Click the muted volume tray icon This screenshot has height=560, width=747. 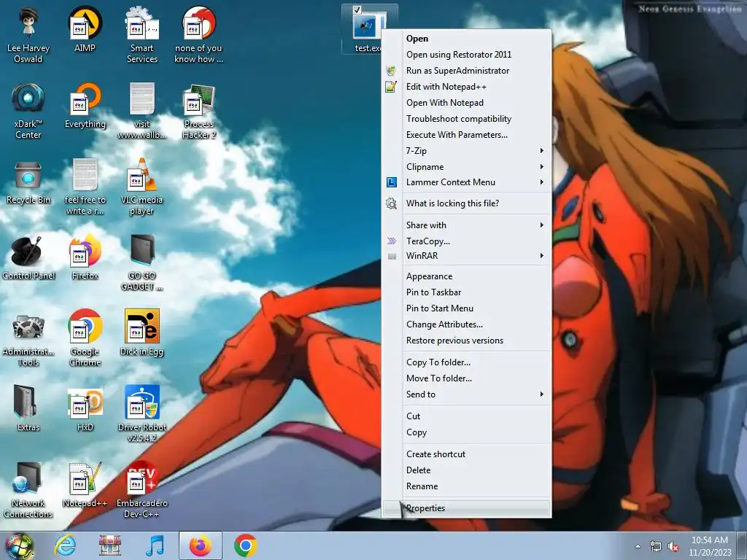coord(673,547)
